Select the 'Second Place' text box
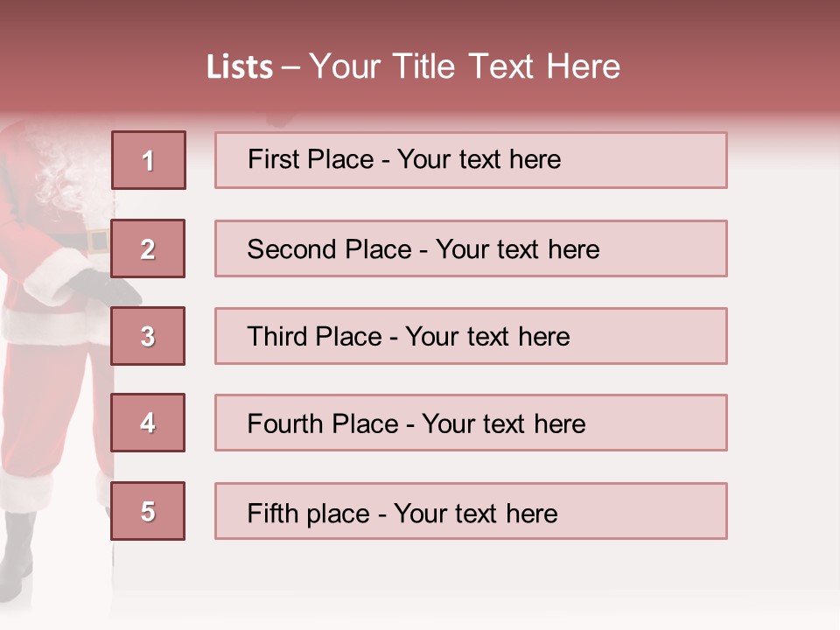The height and width of the screenshot is (630, 840). point(471,248)
